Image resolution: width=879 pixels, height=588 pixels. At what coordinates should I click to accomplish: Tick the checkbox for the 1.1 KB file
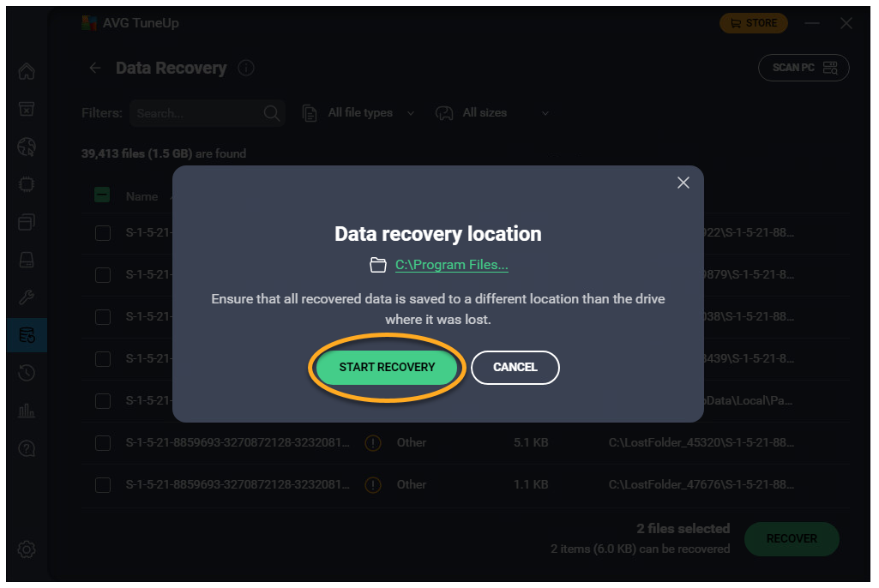[103, 485]
